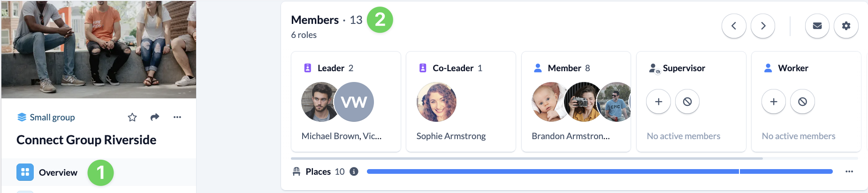Click the share arrow icon
The image size is (868, 193).
(x=155, y=117)
